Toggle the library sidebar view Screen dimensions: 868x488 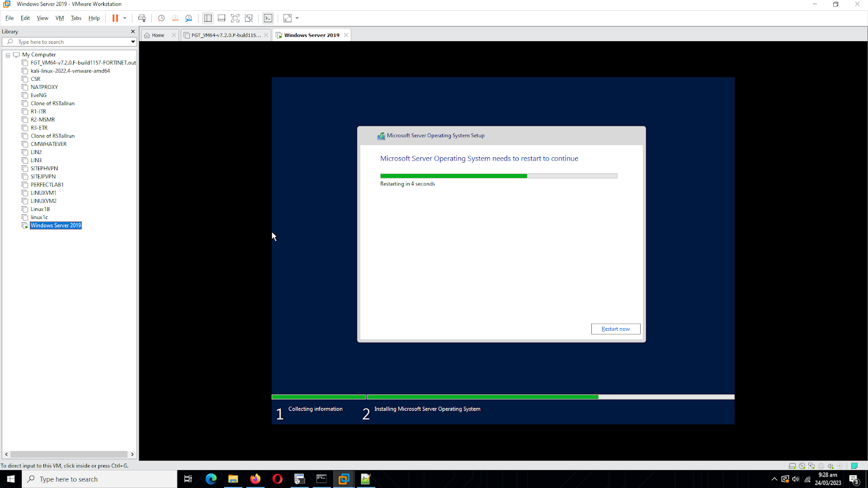pyautogui.click(x=208, y=18)
